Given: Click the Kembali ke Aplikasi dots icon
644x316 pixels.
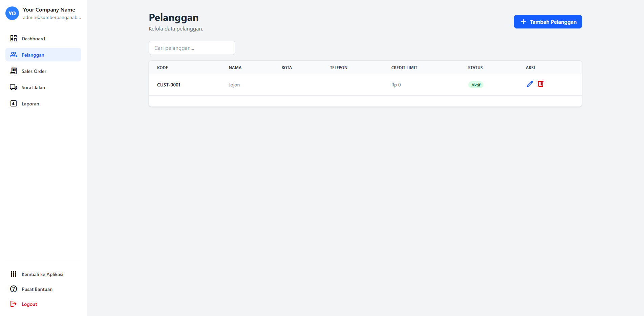Looking at the screenshot, I should click(14, 274).
